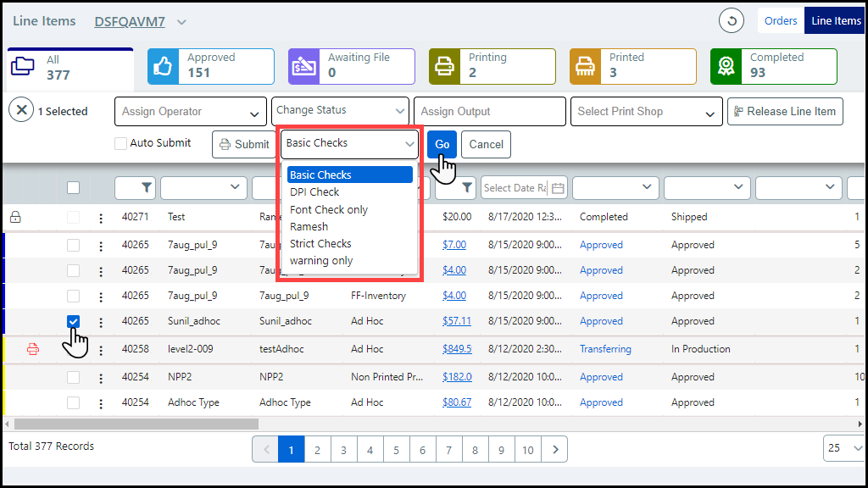Uncheck the Sunil_adhoc row checkbox

click(x=74, y=322)
